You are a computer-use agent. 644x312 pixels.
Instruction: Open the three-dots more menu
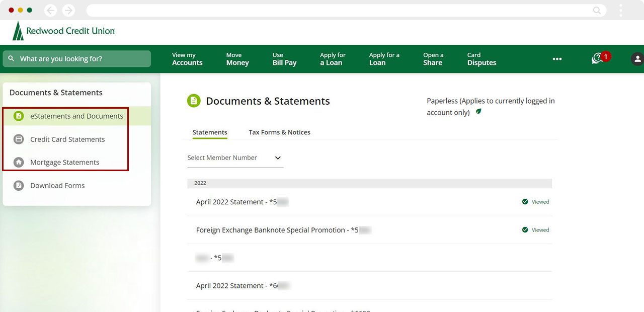(557, 59)
